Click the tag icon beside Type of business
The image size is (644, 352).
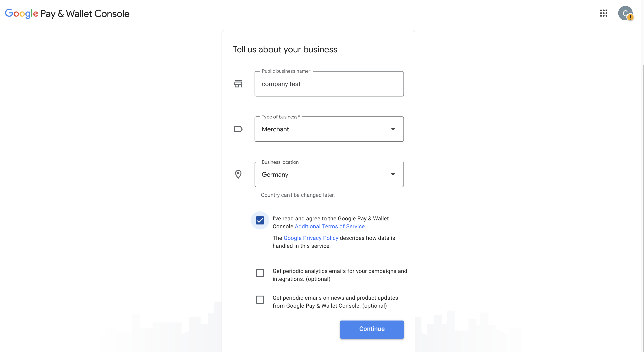[238, 129]
